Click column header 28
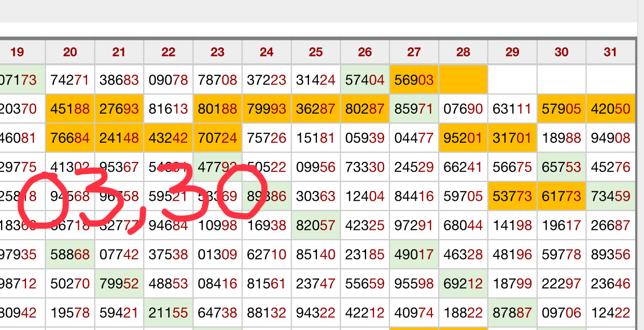The height and width of the screenshot is (330, 644). tap(463, 52)
